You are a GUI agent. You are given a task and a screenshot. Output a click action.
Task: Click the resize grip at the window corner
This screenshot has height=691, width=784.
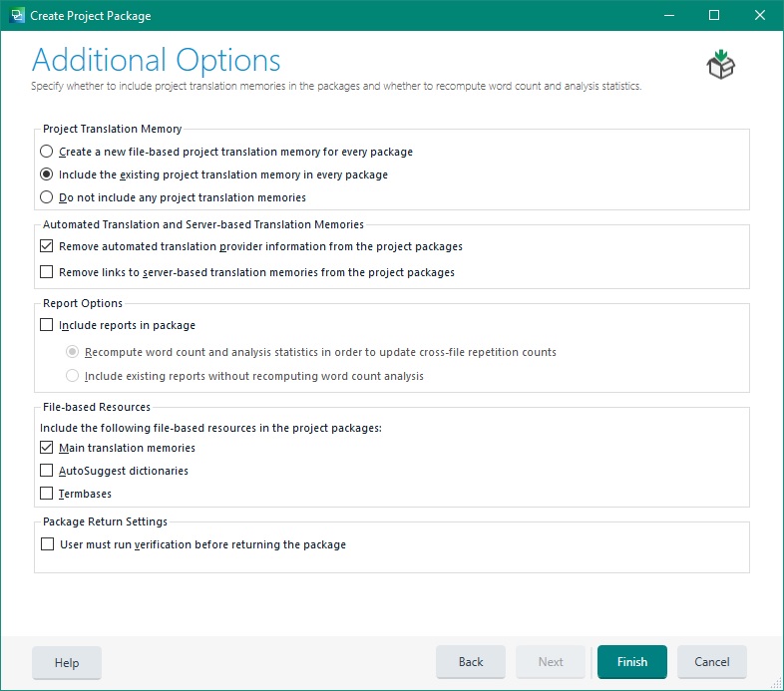coord(776,683)
